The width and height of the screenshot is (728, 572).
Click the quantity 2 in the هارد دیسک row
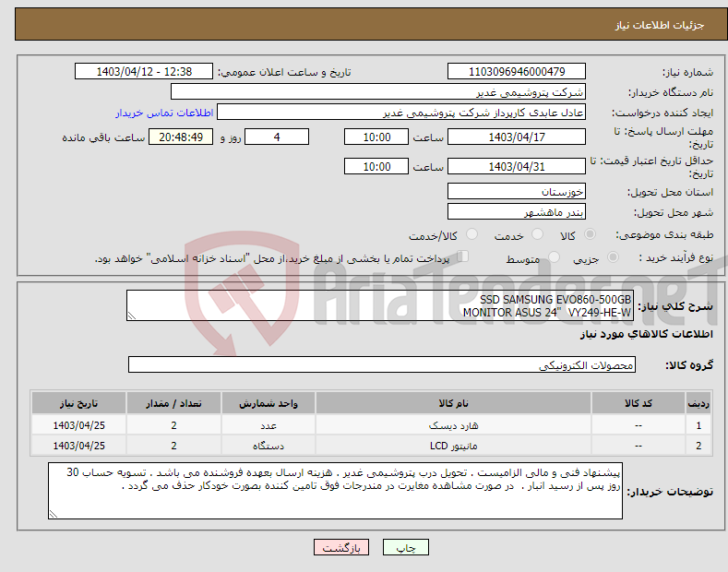[x=173, y=425]
